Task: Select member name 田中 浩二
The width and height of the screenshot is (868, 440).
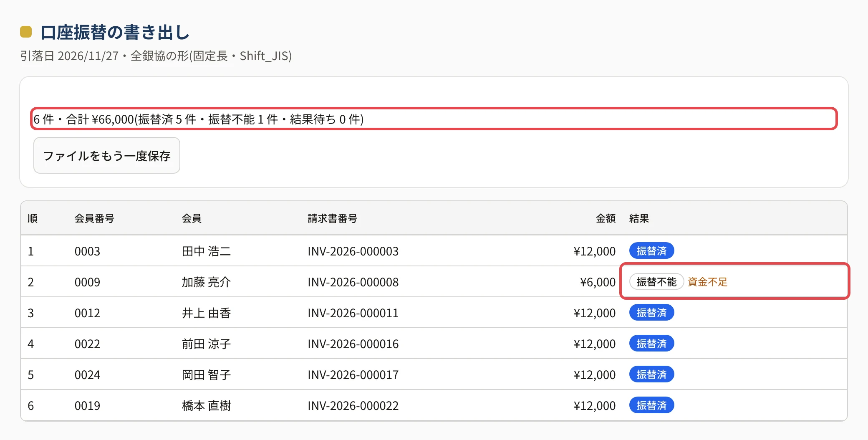Action: 206,251
